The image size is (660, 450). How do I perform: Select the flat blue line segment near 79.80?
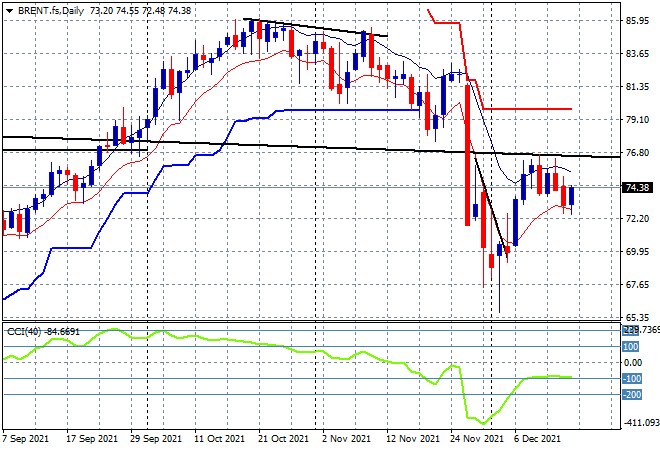click(352, 110)
